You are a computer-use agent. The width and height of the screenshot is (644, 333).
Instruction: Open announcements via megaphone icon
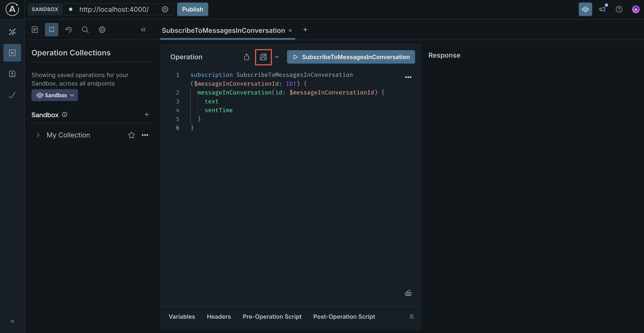point(602,9)
